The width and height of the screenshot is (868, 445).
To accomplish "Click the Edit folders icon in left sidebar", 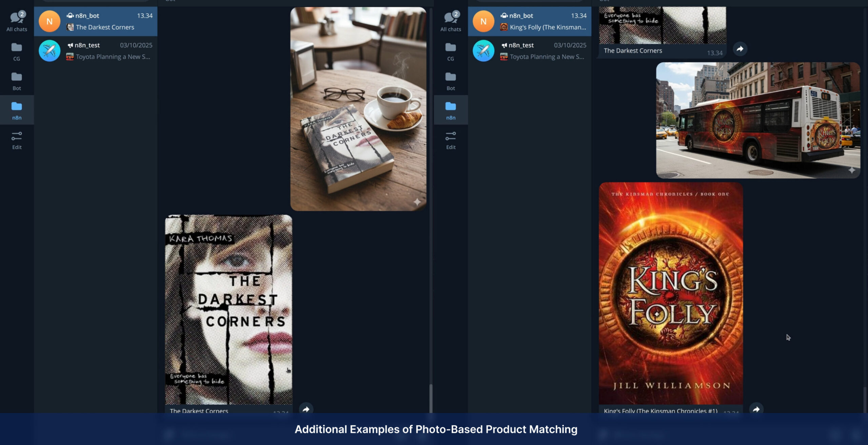I will pyautogui.click(x=17, y=140).
